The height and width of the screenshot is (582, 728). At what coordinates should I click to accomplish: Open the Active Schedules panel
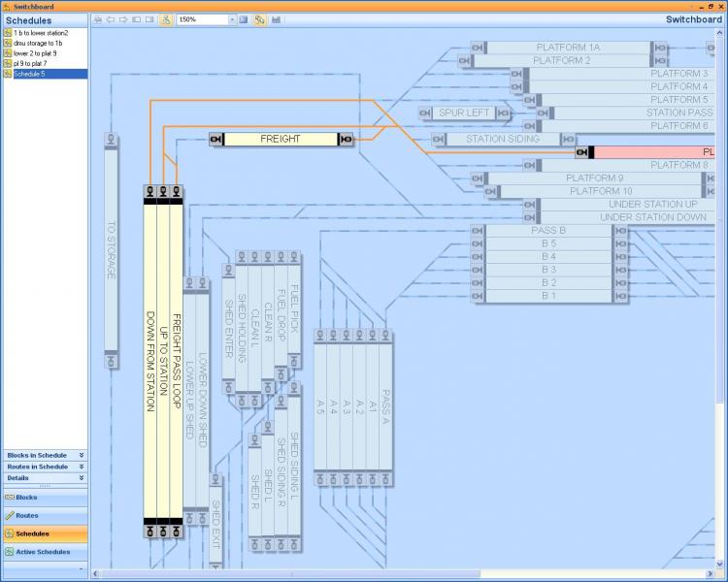[x=44, y=552]
